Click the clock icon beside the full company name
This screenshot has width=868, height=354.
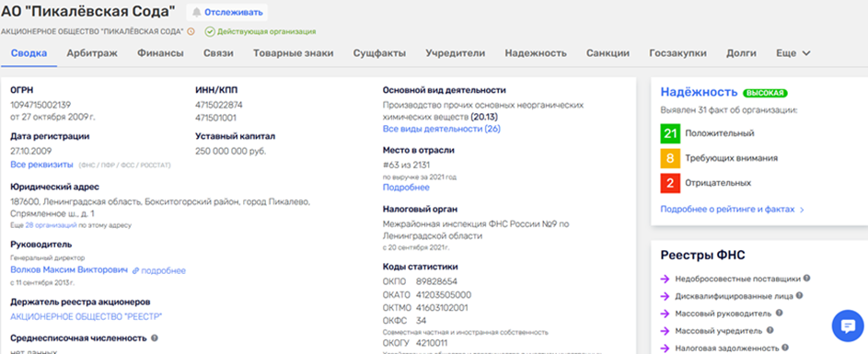(191, 31)
